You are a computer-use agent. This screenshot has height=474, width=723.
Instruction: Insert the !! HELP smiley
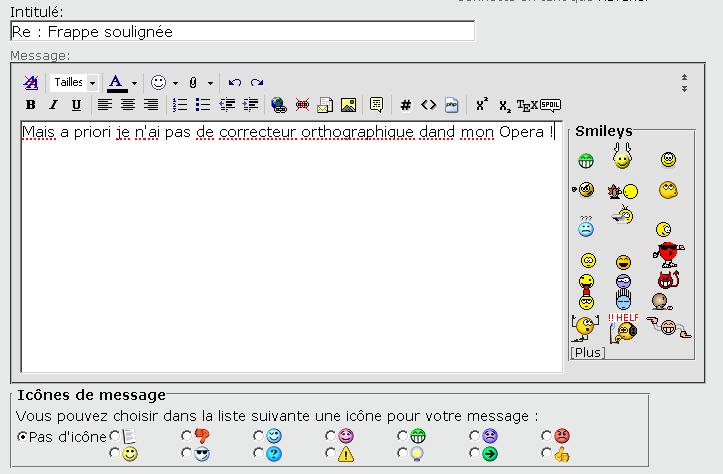point(623,328)
